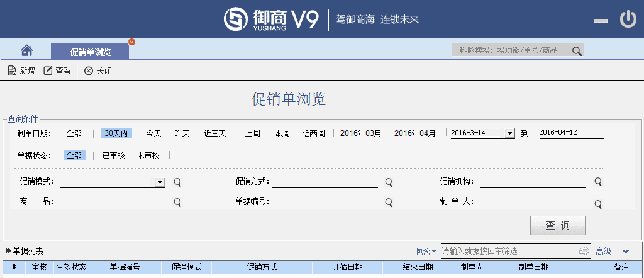Image resolution: width=644 pixels, height=278 pixels.
Task: Select the 已审核 status filter
Action: pos(113,155)
